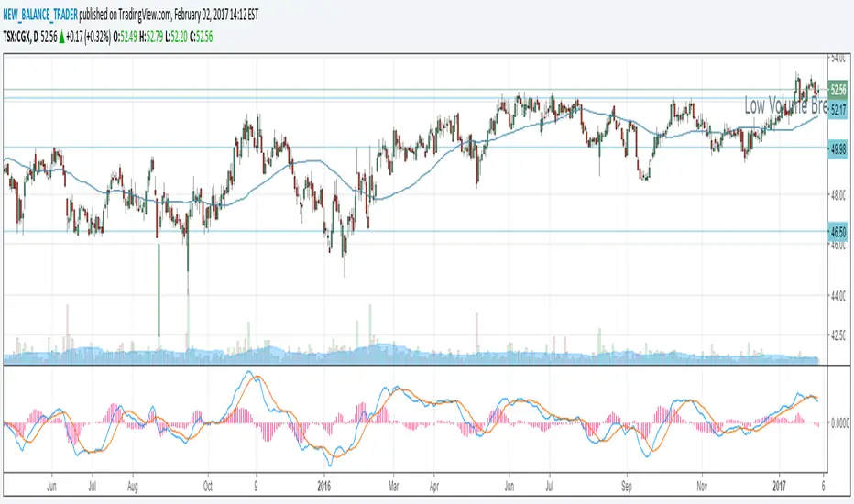The image size is (854, 504).
Task: Click the 46.50 horizontal line price tag
Action: (838, 232)
